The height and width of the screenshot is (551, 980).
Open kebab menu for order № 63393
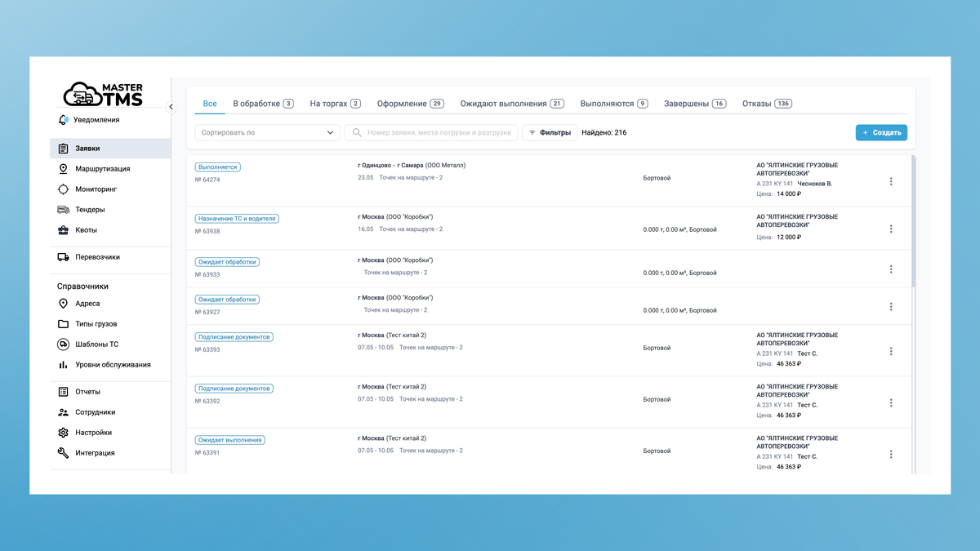click(x=891, y=351)
